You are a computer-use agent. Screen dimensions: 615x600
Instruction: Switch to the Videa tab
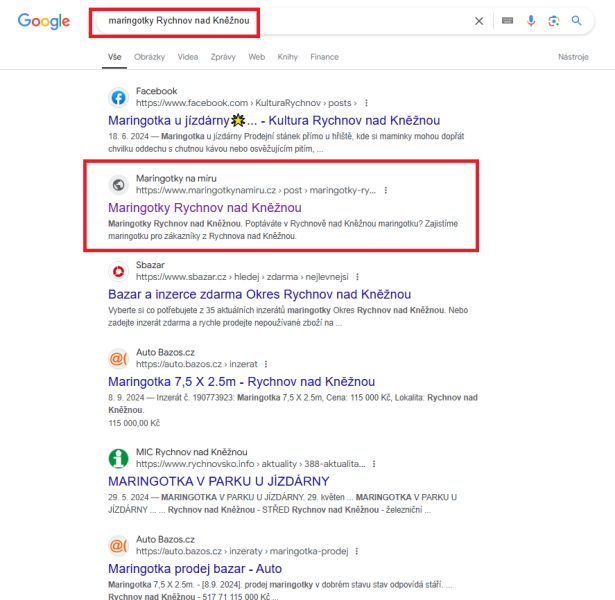[187, 57]
